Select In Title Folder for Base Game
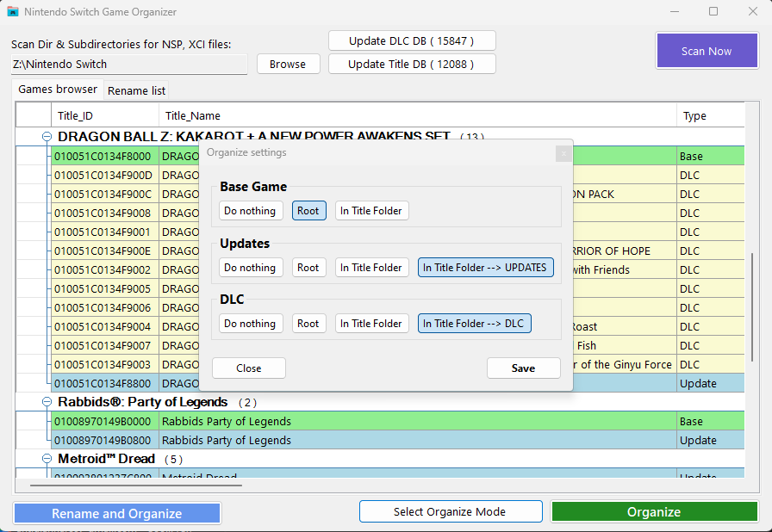772x532 pixels. click(371, 210)
